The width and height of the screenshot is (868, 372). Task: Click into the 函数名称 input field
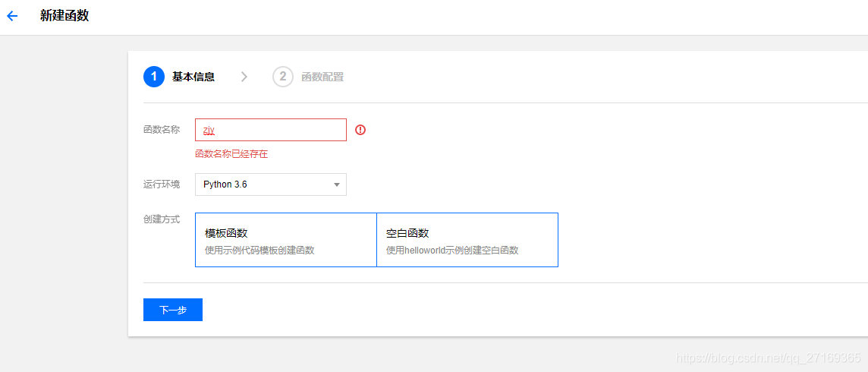(271, 130)
